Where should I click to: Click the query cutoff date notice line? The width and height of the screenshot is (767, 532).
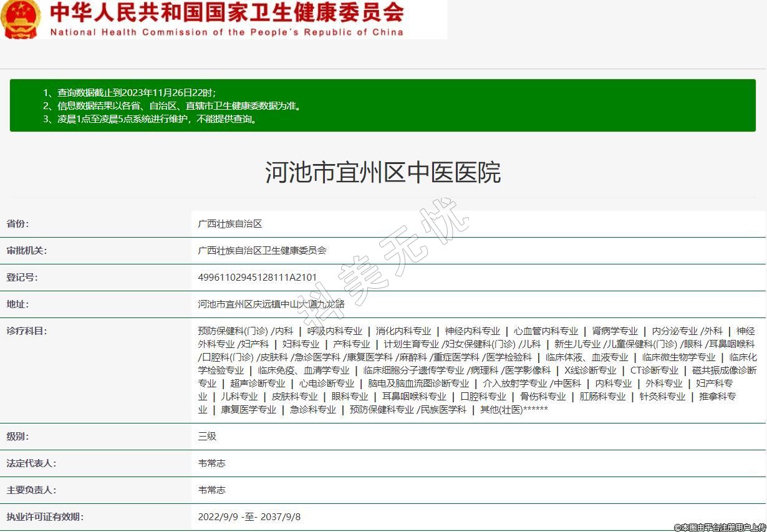[129, 92]
